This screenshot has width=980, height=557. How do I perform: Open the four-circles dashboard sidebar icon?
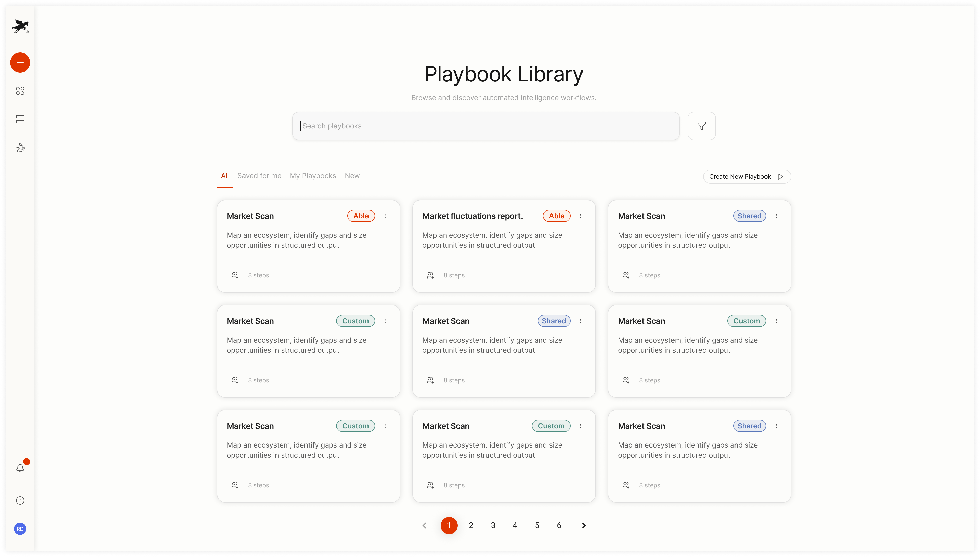pyautogui.click(x=20, y=91)
